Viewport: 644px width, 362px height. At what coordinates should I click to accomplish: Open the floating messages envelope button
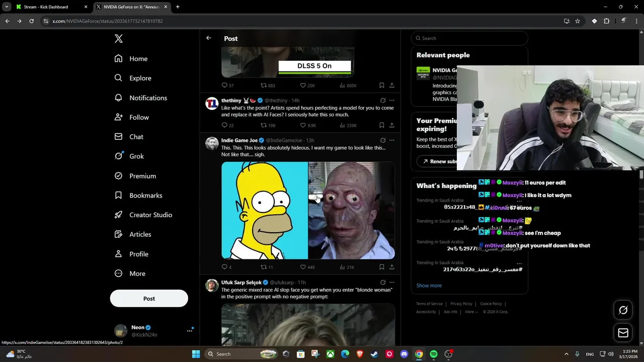tap(623, 333)
